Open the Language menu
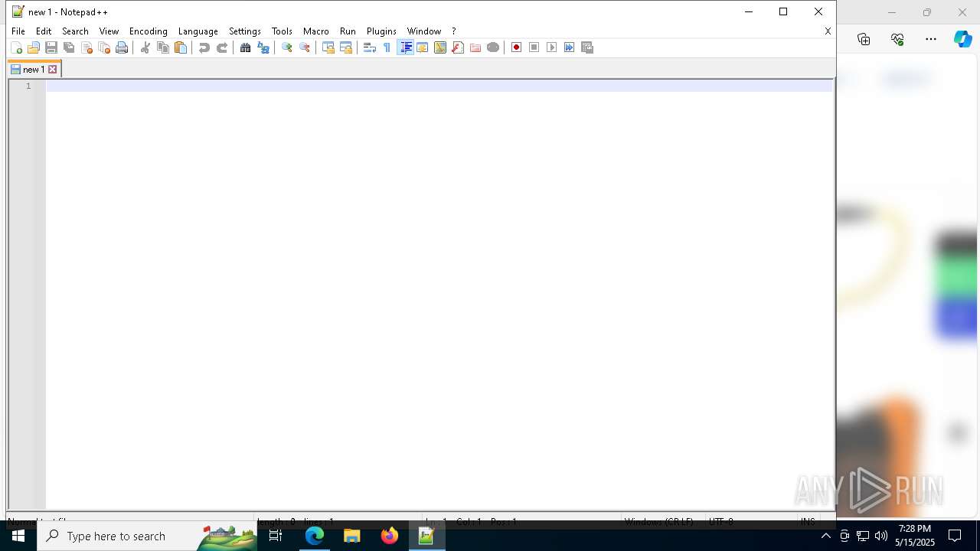980x551 pixels. (198, 31)
